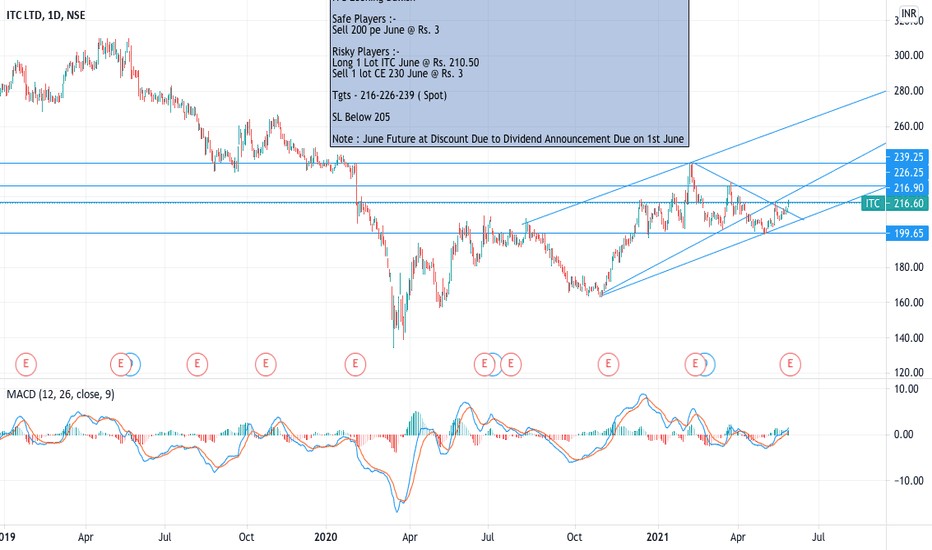932x550 pixels.
Task: Select the 'Sell 200 pe June @ Rs. 3' note line
Action: tap(386, 30)
